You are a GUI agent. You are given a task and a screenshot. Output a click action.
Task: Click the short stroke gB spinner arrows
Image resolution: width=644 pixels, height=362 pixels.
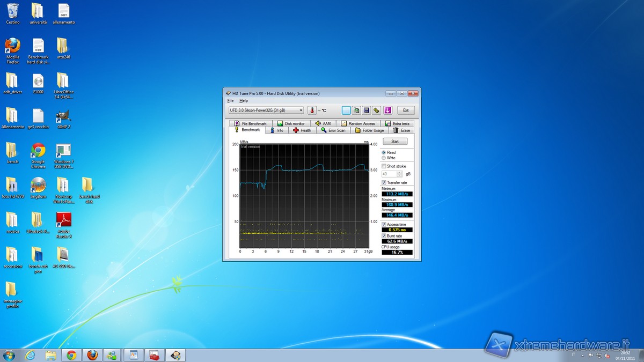(399, 174)
